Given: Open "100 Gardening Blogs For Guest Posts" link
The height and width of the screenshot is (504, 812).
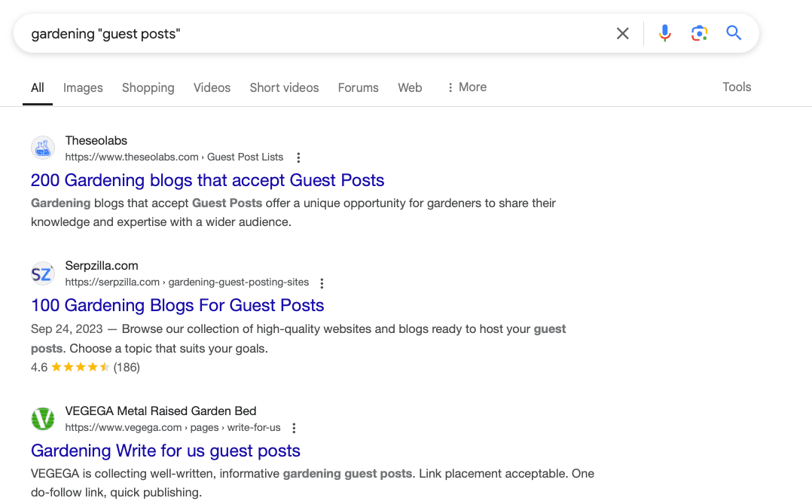Looking at the screenshot, I should [177, 305].
